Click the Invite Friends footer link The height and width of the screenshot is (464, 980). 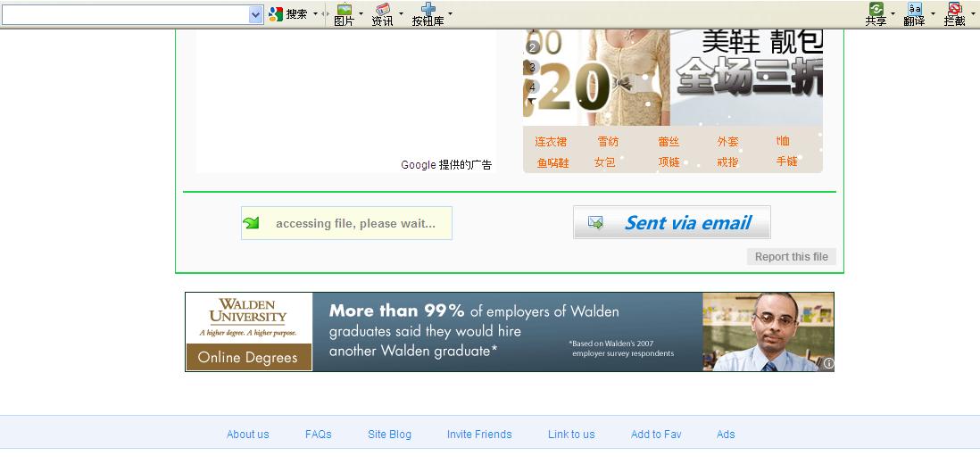pos(479,435)
